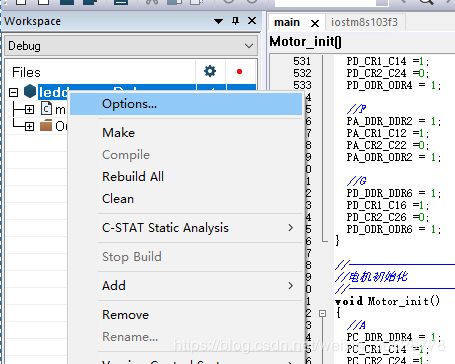Screen dimensions: 455x364
Task: Choose Clean from the context menu
Action: [x=118, y=199]
